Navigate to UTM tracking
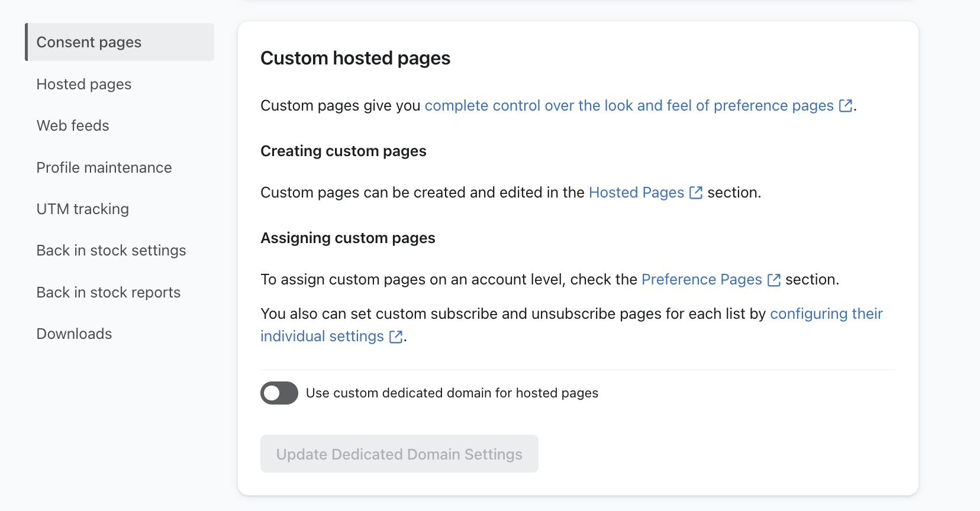The image size is (980, 511). coord(83,209)
